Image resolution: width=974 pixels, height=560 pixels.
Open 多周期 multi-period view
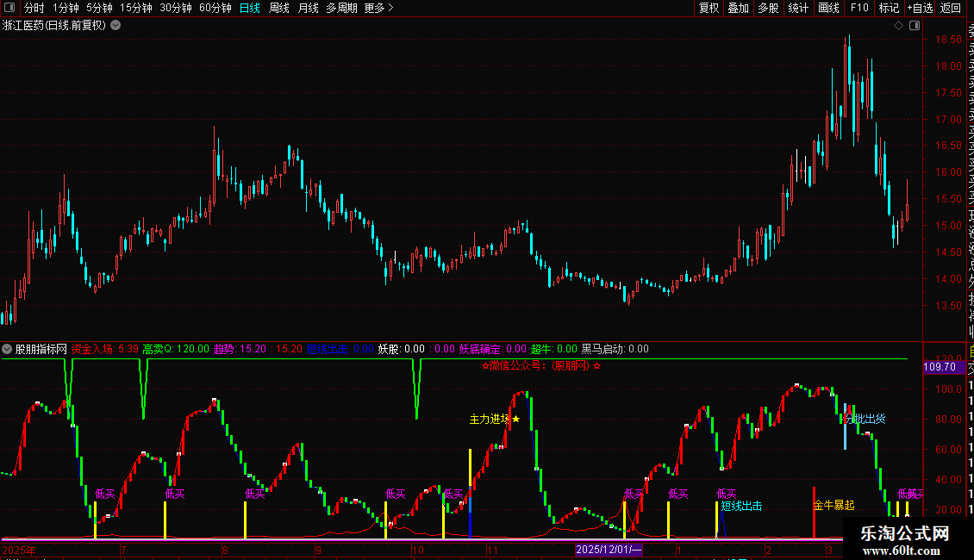(341, 8)
